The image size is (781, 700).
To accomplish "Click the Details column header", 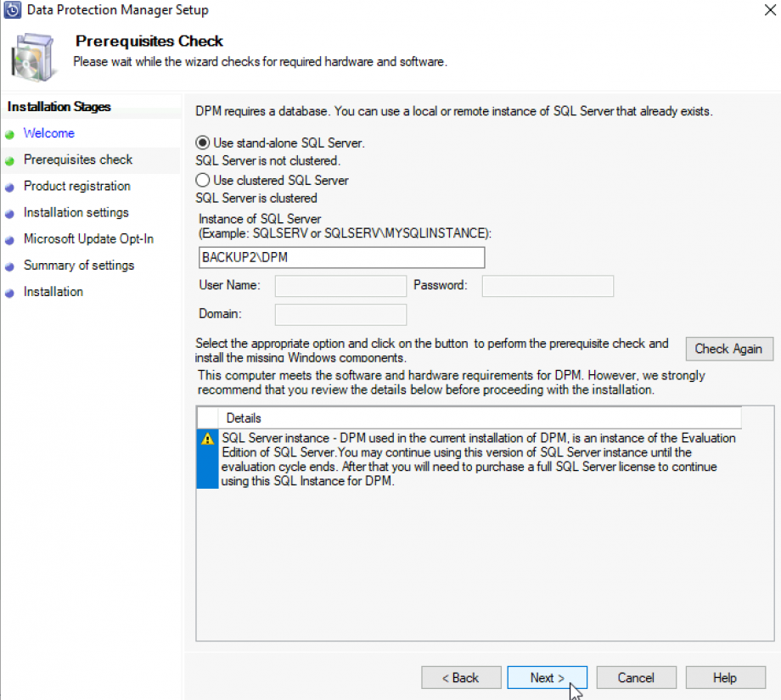I will 244,417.
